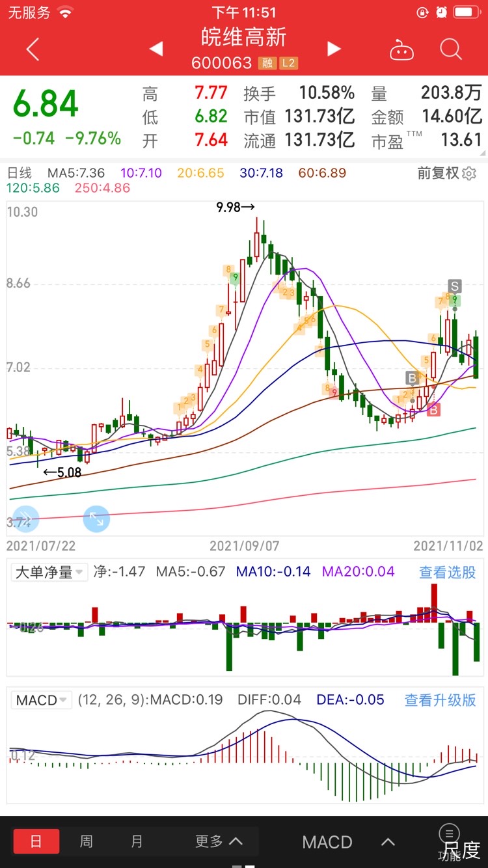Tap the 5.08 low price annotation

click(x=62, y=472)
